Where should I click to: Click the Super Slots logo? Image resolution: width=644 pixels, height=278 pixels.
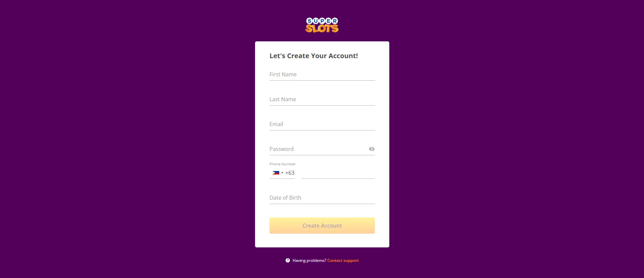coord(321,25)
